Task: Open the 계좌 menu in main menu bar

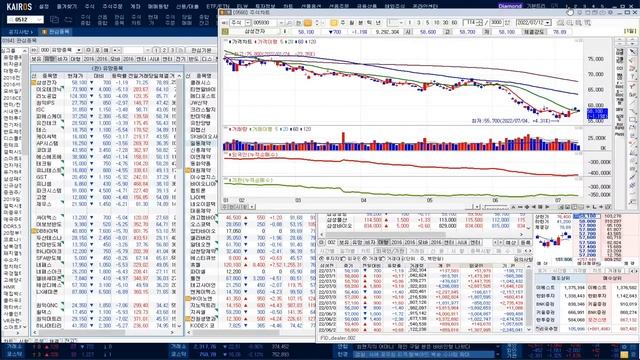Action: click(x=135, y=7)
